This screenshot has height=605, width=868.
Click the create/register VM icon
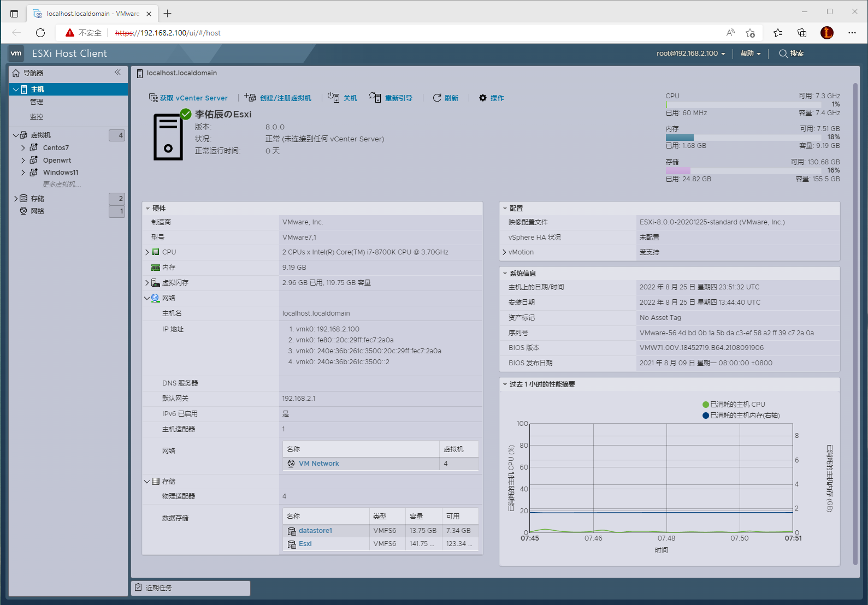tap(250, 98)
